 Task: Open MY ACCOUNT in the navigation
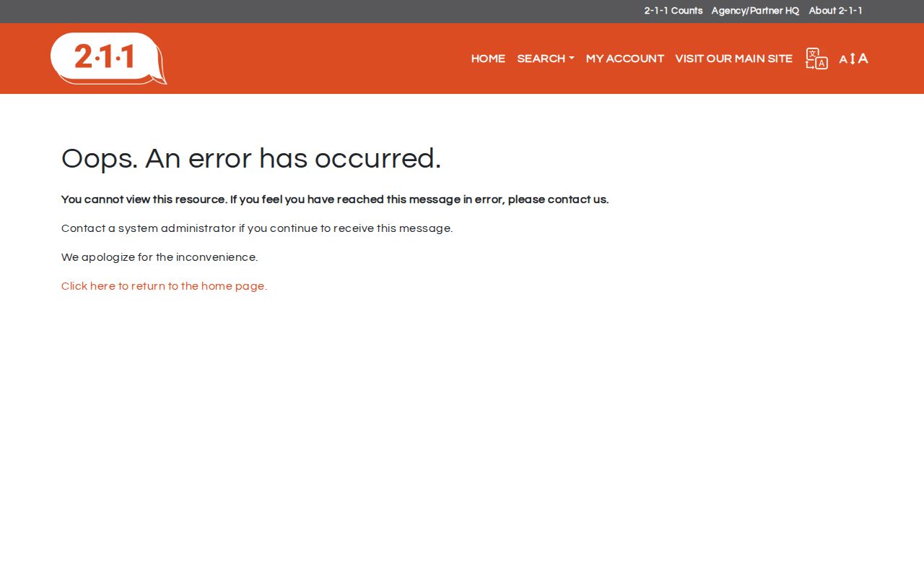[x=625, y=59]
